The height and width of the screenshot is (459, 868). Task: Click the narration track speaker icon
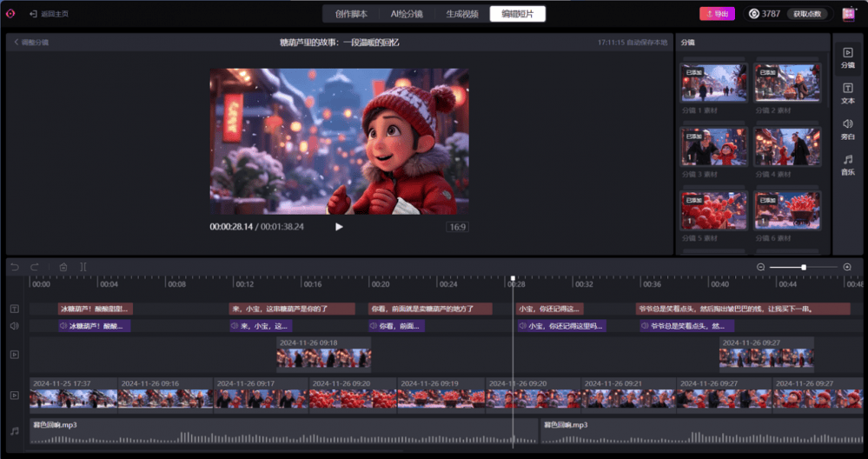(x=15, y=326)
